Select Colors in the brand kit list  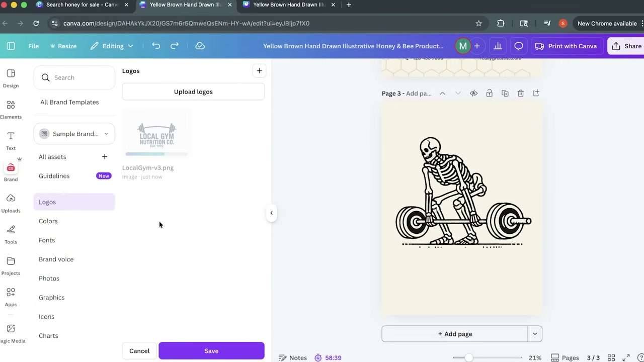(74, 221)
